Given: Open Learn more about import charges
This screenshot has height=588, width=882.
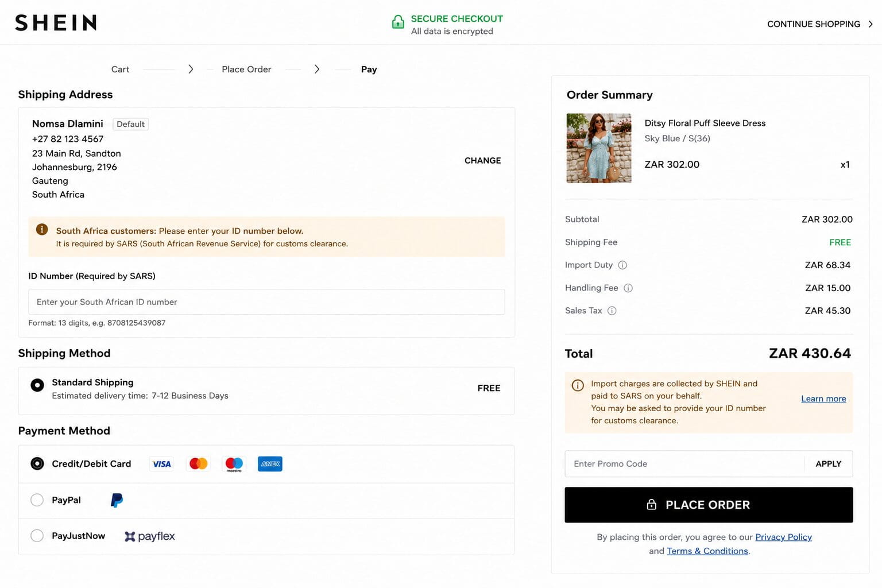Looking at the screenshot, I should [823, 399].
